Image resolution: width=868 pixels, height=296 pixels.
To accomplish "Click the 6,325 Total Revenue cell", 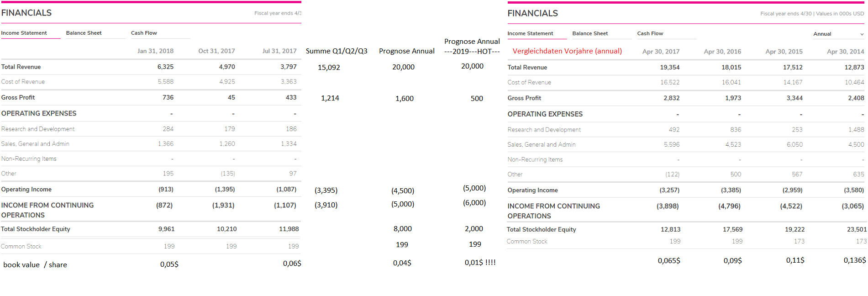I will pos(165,67).
